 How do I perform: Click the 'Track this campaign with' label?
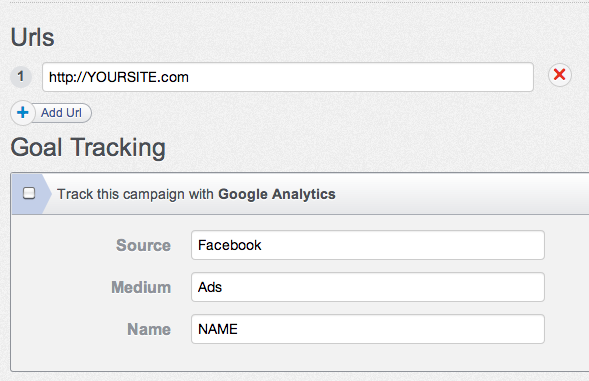[135, 194]
